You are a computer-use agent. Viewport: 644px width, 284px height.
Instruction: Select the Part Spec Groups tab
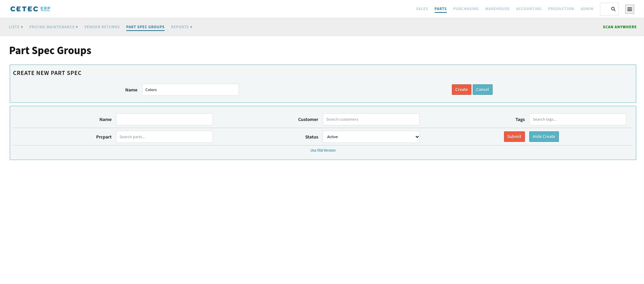[x=145, y=27]
